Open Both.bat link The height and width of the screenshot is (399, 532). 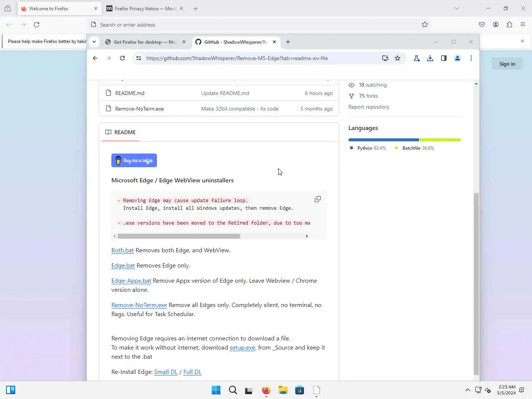click(122, 250)
